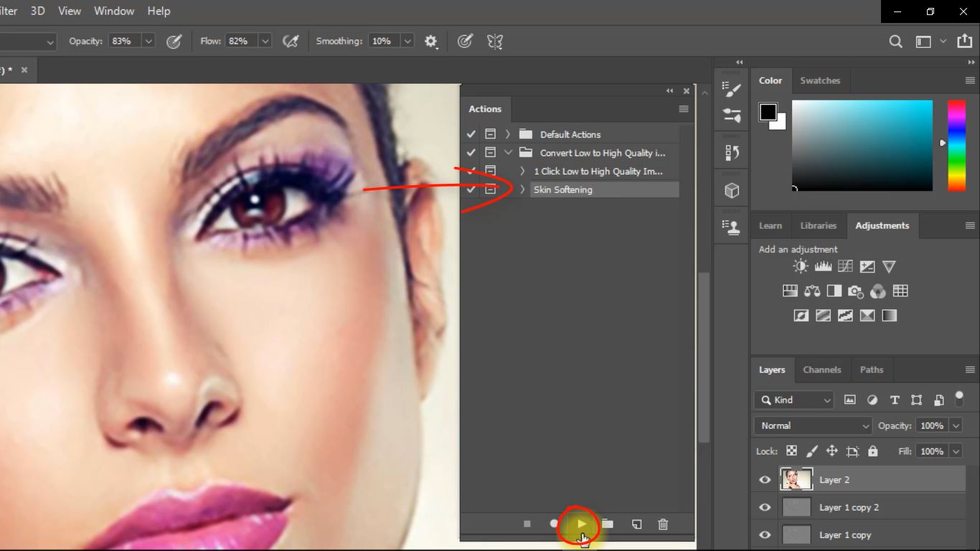Viewport: 980px width, 551px height.
Task: Create a new action with the new icon
Action: pyautogui.click(x=636, y=524)
